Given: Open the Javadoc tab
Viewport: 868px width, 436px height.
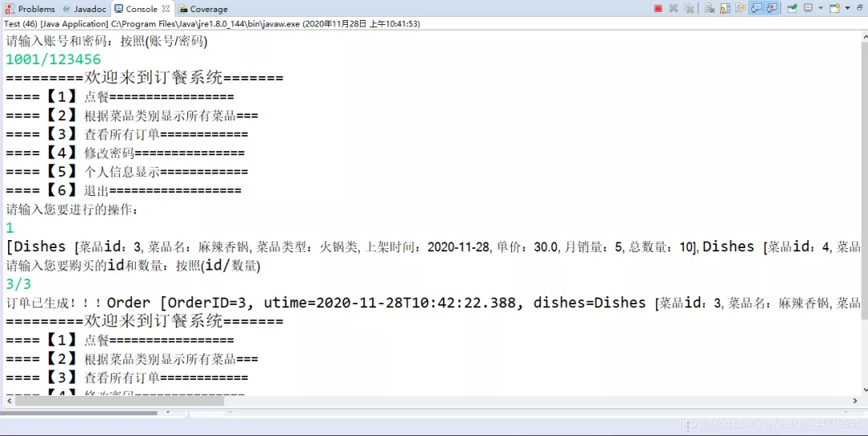Looking at the screenshot, I should click(84, 9).
